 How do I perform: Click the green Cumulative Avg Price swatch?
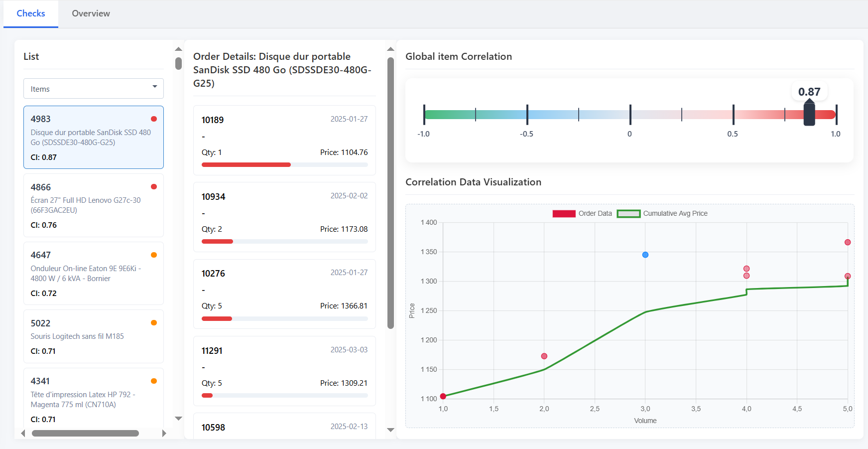coord(628,213)
